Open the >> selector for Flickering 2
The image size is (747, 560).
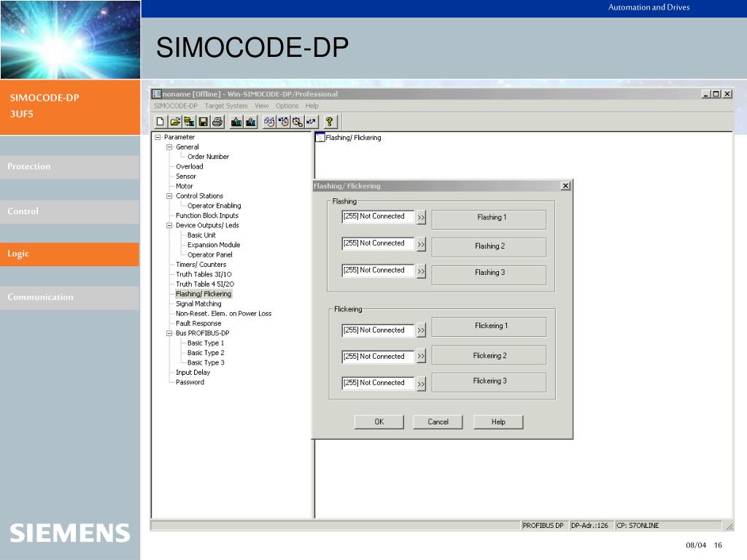(421, 356)
